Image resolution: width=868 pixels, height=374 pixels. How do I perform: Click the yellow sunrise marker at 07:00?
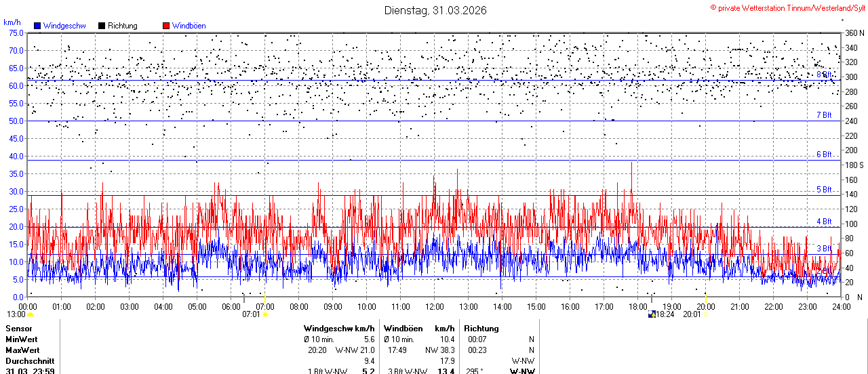click(264, 297)
